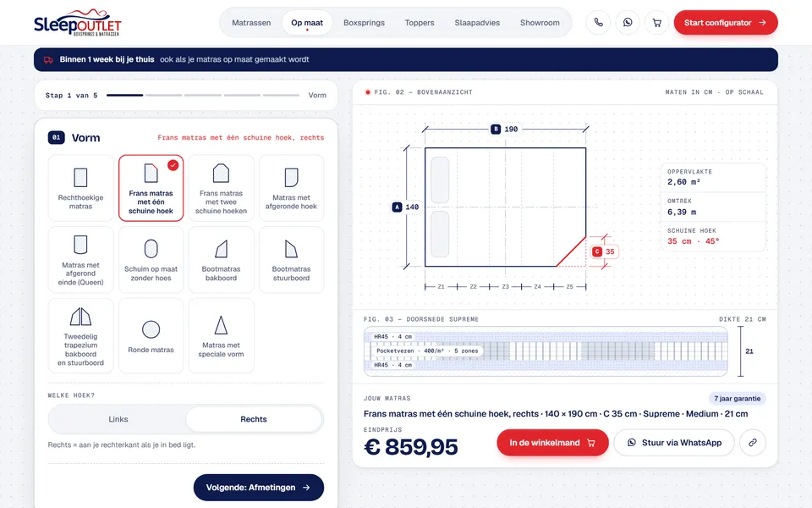Pick Matras met afgerond einde (Queen)
Viewport: 812px width, 508px height.
81,260
